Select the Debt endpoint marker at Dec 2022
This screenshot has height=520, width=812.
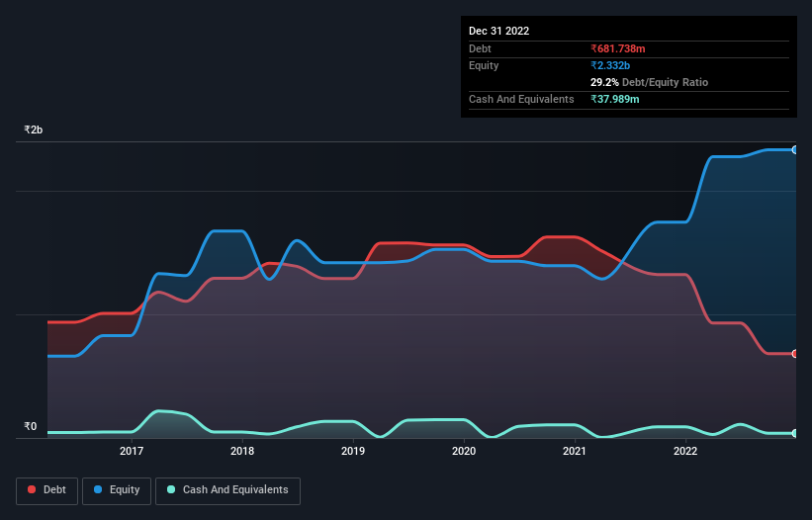pos(795,354)
